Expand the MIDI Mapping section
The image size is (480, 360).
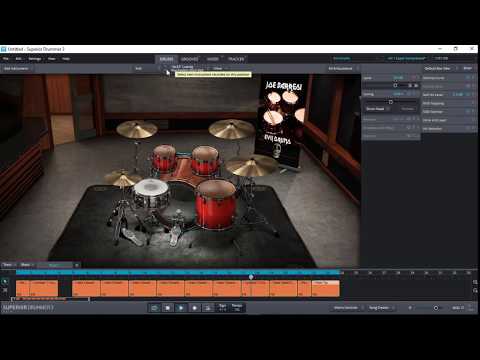(449, 103)
